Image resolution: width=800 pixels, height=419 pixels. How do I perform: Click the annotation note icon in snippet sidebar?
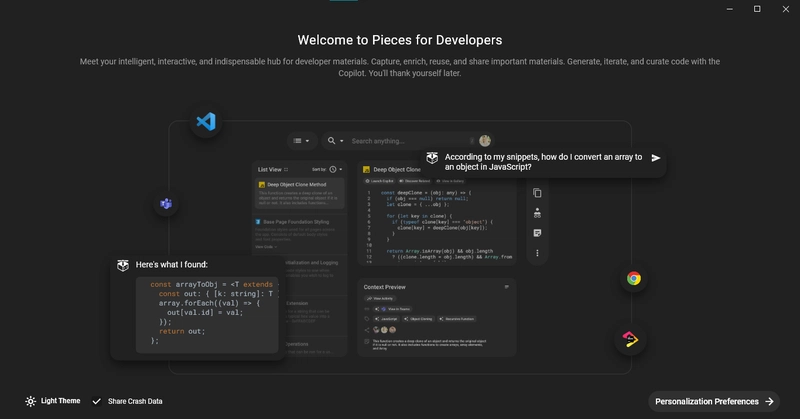click(x=537, y=233)
